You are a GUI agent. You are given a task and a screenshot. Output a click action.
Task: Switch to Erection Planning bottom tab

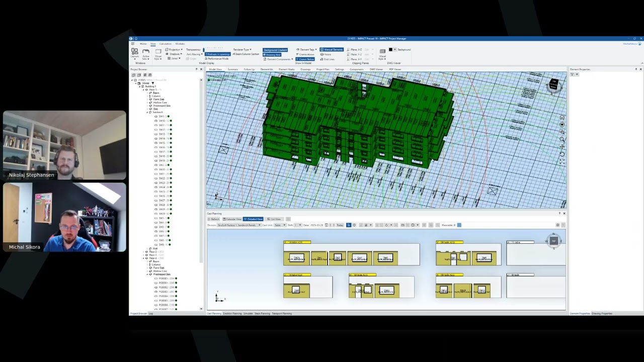click(x=232, y=313)
